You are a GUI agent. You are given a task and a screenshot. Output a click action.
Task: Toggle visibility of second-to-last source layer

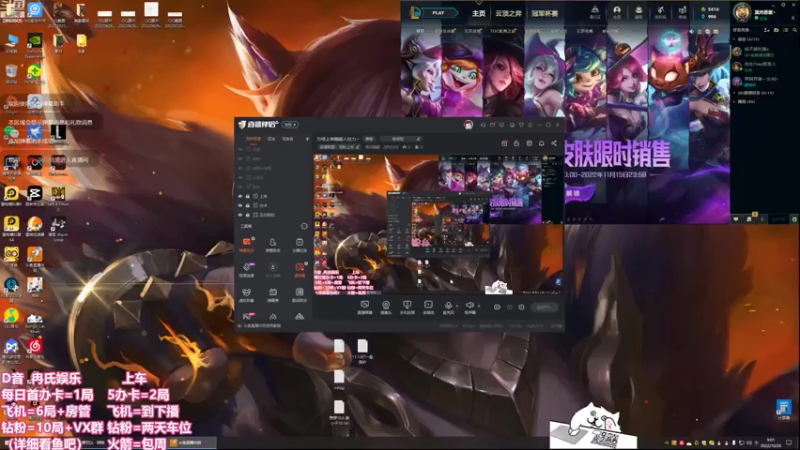click(x=240, y=206)
